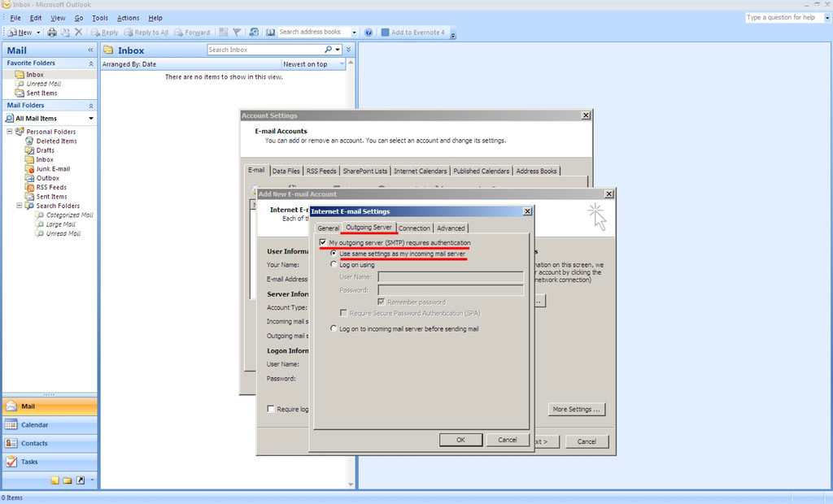Screen dimensions: 833x504
Task: Click the Forward toolbar button
Action: 192,33
